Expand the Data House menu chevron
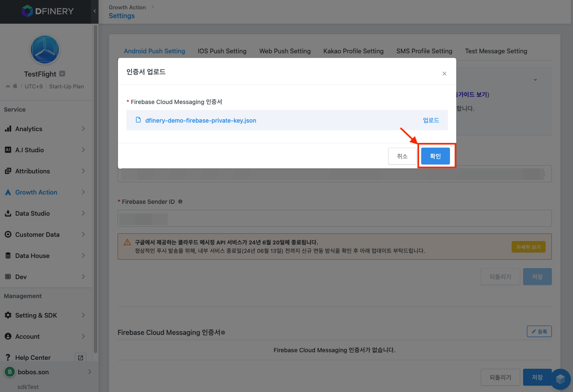 coord(83,255)
